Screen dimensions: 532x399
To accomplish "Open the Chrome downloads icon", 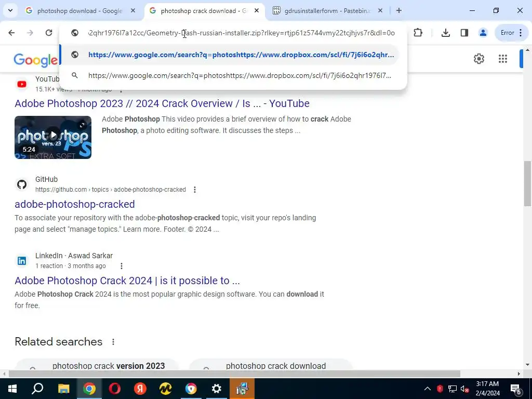I will [446, 33].
